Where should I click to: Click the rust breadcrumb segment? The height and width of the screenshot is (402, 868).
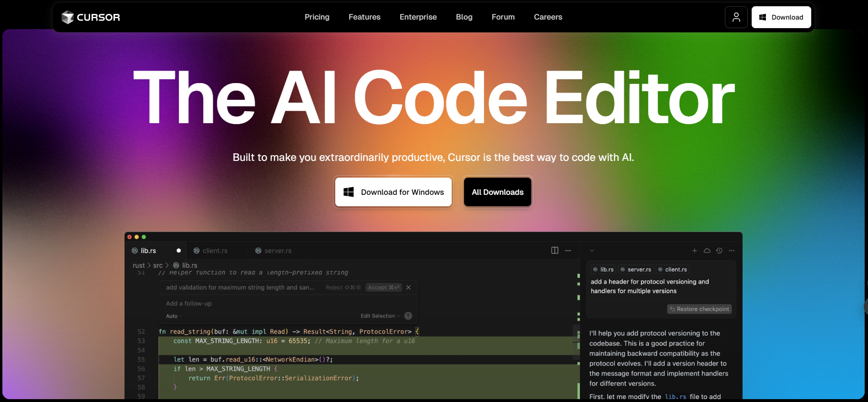pos(138,265)
